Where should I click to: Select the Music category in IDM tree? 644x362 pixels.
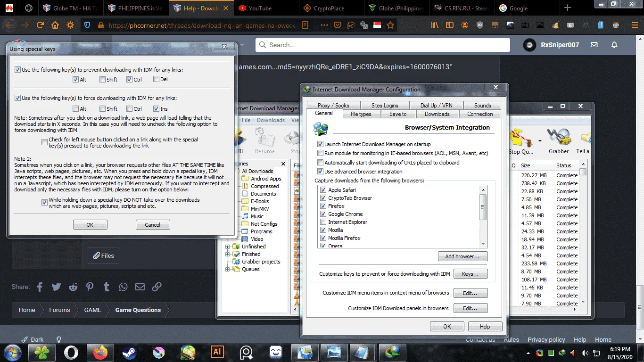[x=257, y=216]
